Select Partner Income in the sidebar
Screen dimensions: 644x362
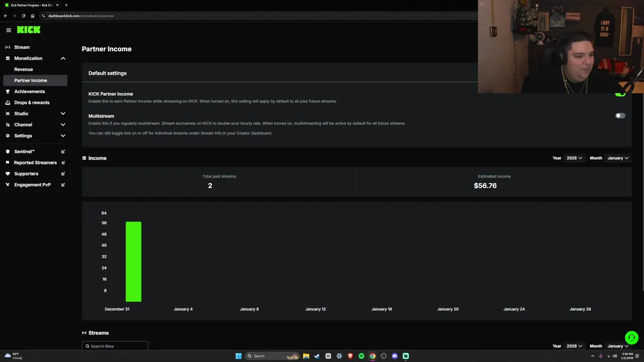35,80
